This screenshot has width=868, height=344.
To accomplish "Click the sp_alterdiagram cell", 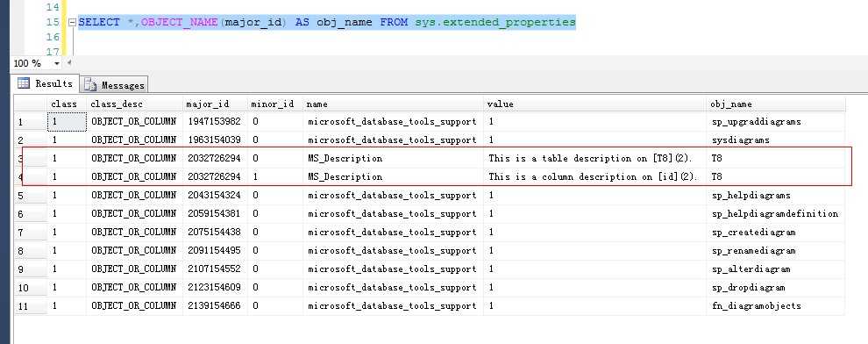I will coord(776,269).
